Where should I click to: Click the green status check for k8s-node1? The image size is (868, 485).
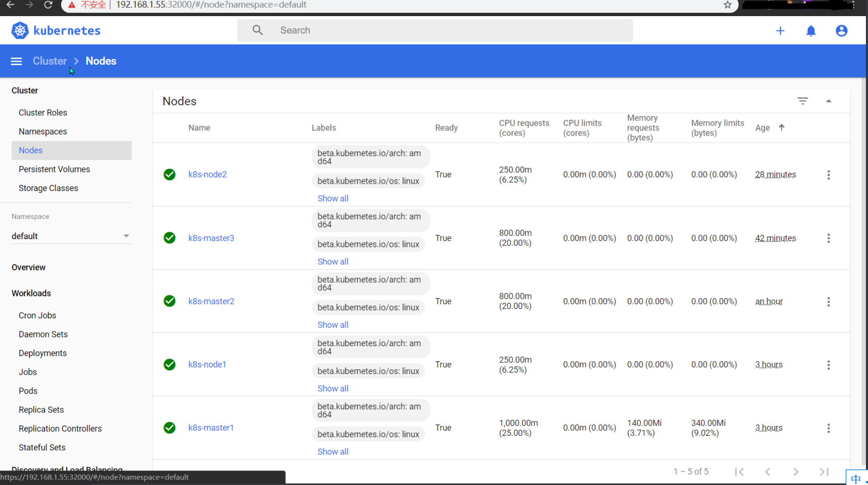[169, 364]
